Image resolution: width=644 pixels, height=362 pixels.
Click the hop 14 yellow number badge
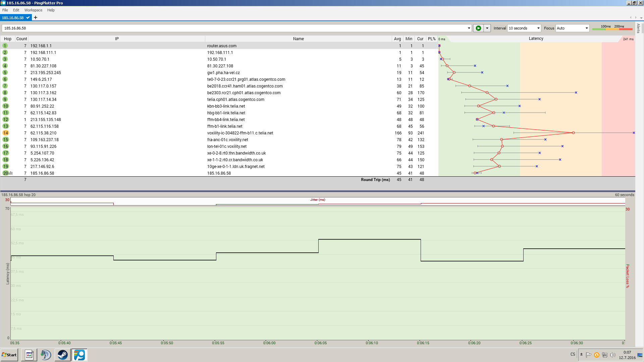tap(5, 133)
